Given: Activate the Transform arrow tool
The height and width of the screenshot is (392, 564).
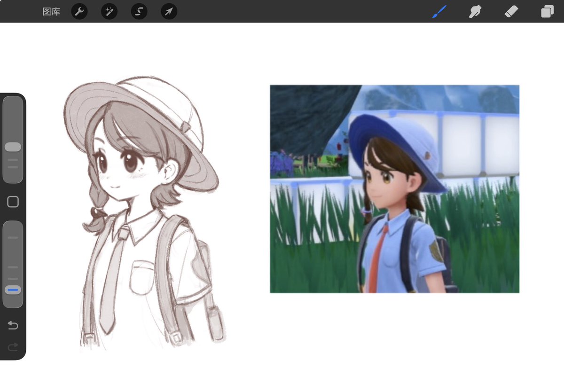Looking at the screenshot, I should pyautogui.click(x=169, y=11).
